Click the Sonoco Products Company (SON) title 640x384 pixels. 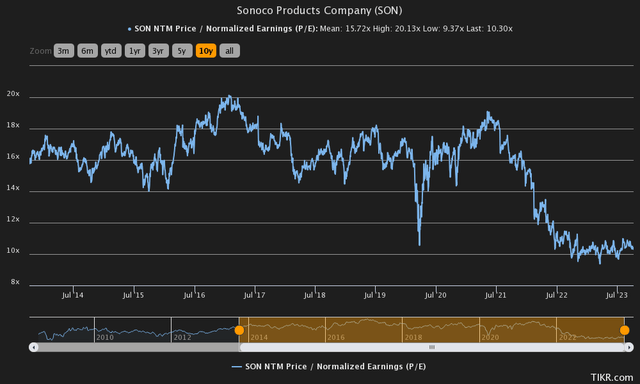click(320, 11)
